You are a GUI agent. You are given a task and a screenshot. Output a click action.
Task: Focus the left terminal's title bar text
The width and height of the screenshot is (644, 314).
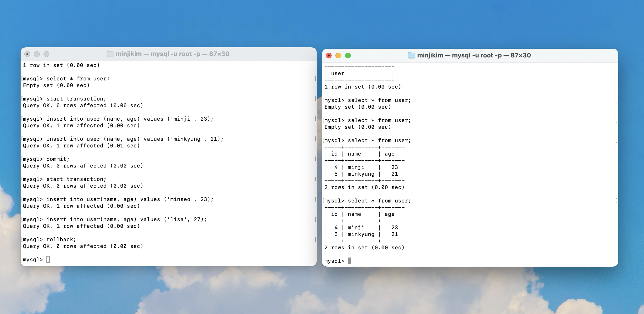click(x=172, y=54)
